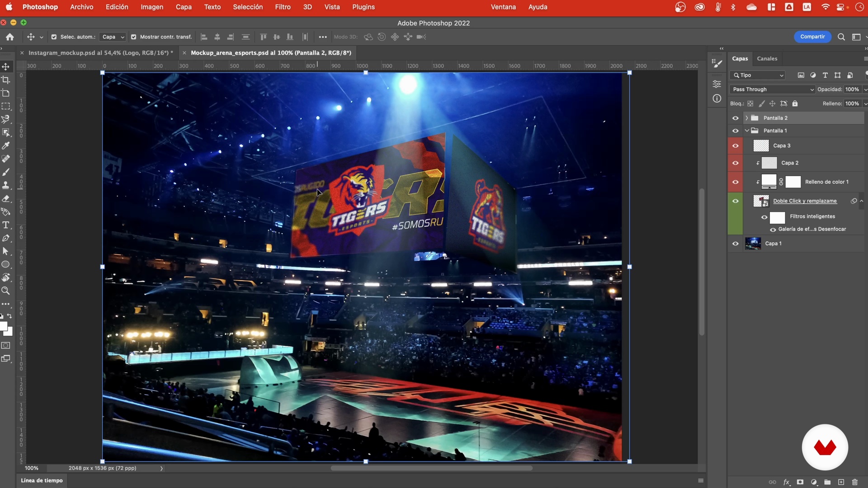The height and width of the screenshot is (488, 868).
Task: Filter layers by type layers (T) icon
Action: coord(825,75)
